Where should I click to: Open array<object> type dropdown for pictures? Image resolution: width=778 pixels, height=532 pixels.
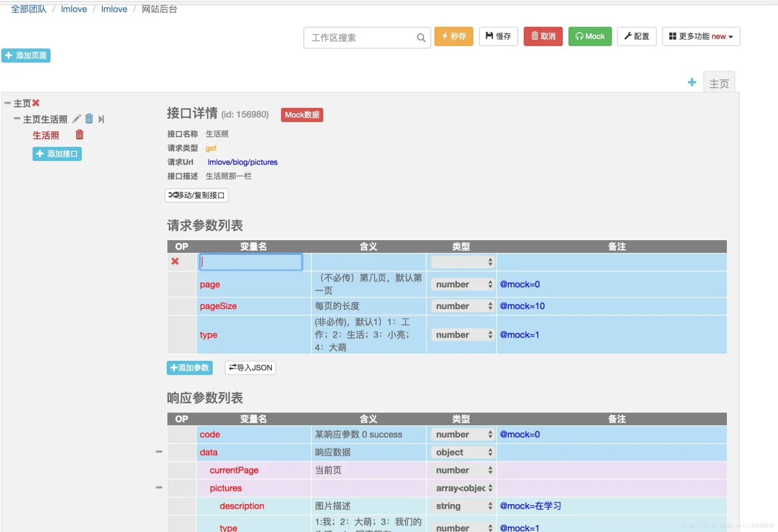(462, 488)
